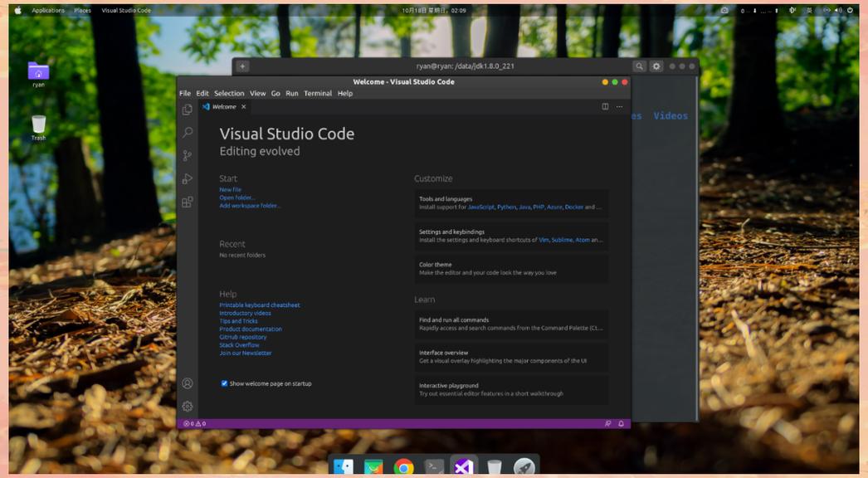Open the Tips and Tricks link

coord(239,320)
